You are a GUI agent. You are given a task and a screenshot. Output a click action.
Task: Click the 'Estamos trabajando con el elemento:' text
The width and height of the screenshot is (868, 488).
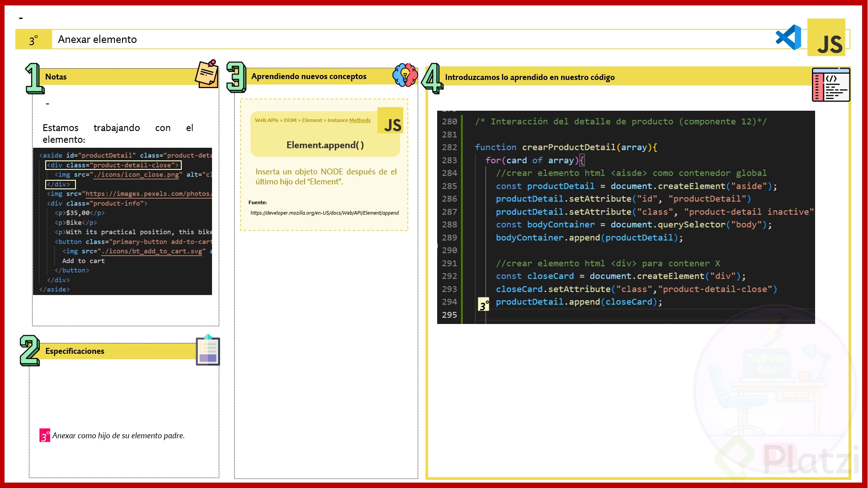click(x=118, y=134)
